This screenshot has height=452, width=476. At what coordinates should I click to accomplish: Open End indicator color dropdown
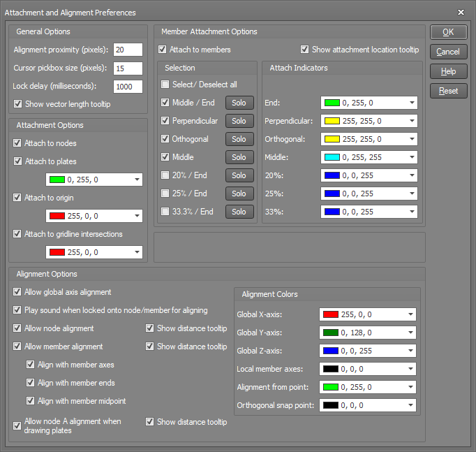(369, 103)
